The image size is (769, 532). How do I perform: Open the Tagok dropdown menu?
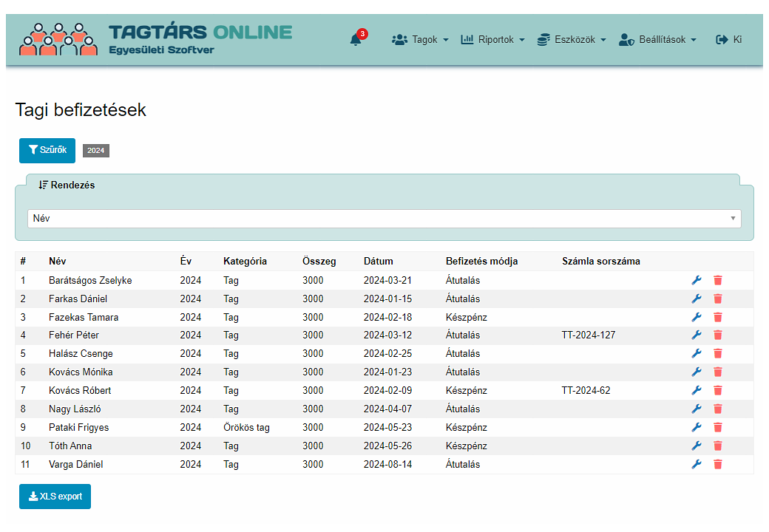(x=420, y=40)
